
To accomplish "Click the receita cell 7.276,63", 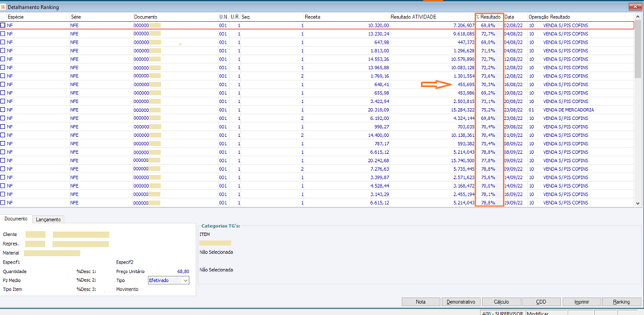I will point(379,169).
